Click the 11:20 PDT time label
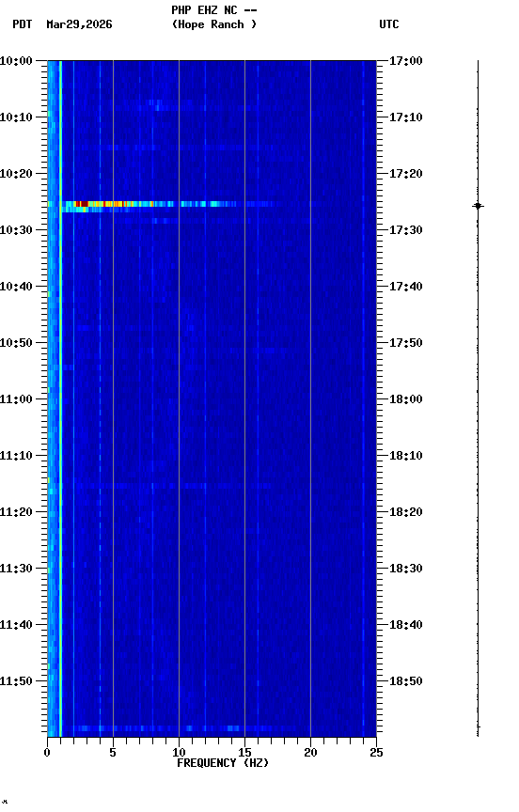Screen dimensions: 519x812 click(16, 513)
